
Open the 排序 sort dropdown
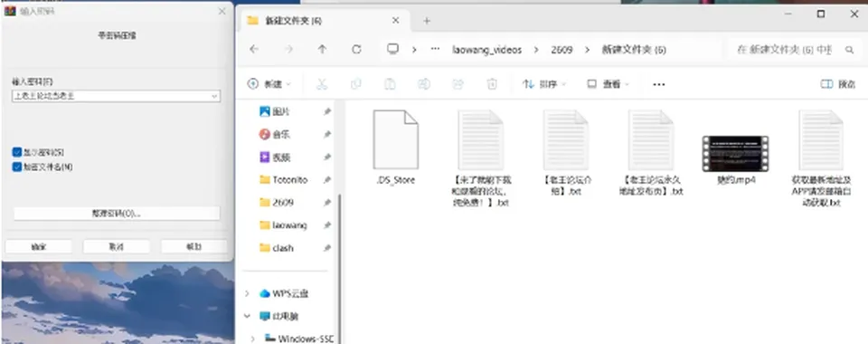coord(544,84)
